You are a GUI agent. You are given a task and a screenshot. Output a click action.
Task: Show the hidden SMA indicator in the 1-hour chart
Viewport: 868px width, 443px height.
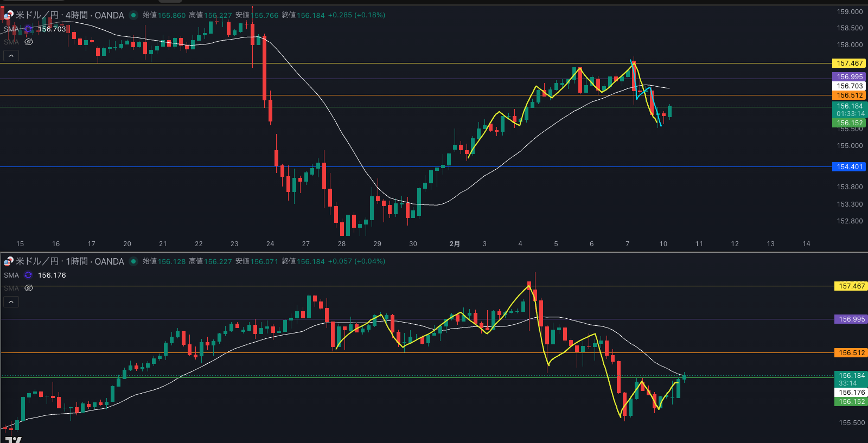[x=29, y=288]
